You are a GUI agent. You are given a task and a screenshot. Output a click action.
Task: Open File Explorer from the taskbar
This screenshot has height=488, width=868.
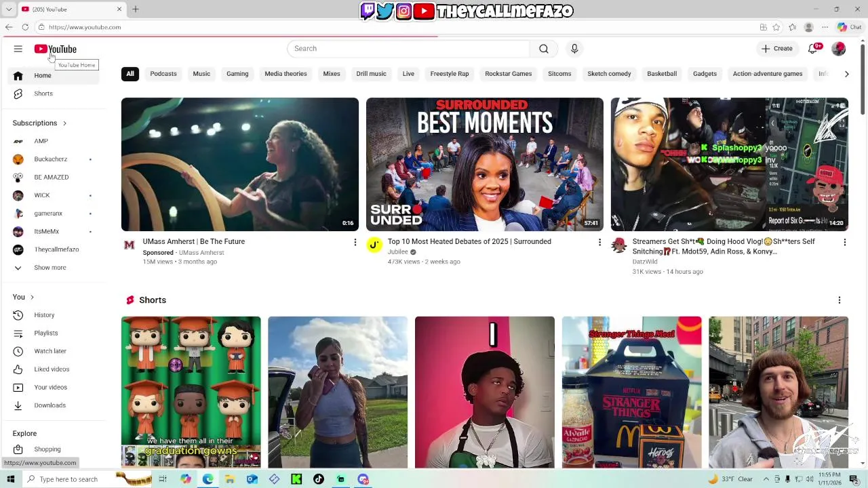[x=230, y=479]
